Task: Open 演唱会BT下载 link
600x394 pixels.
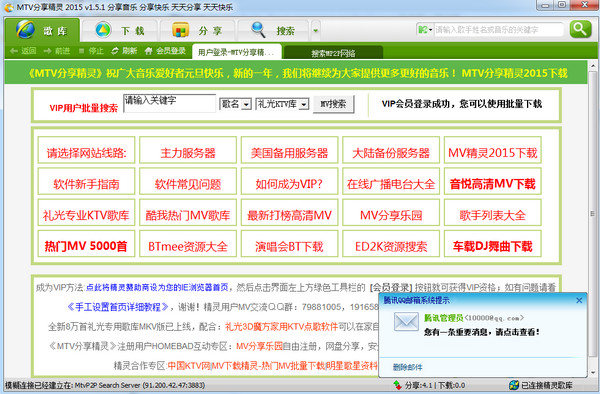Action: [x=289, y=246]
